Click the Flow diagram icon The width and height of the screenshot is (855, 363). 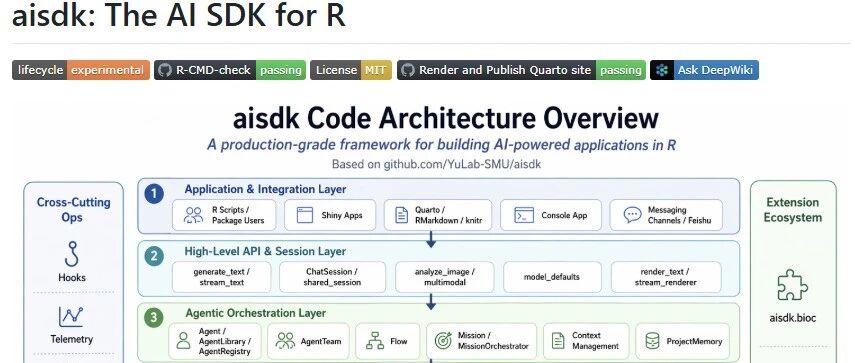pos(375,341)
